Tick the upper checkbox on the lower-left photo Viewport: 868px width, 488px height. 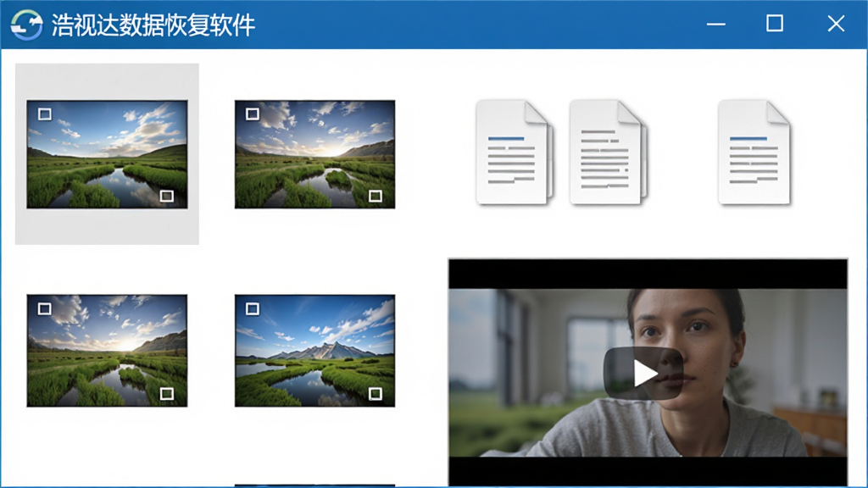tap(45, 308)
